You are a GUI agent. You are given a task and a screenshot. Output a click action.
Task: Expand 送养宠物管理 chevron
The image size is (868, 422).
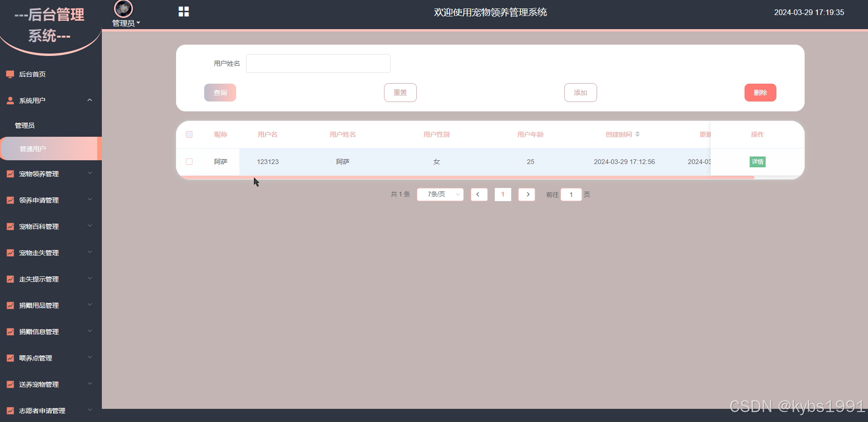coord(90,384)
